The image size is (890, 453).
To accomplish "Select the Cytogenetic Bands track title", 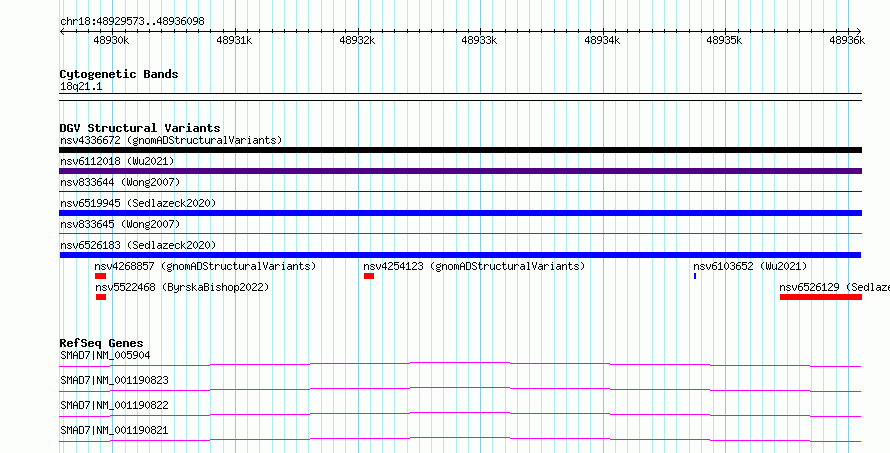I will (x=119, y=74).
